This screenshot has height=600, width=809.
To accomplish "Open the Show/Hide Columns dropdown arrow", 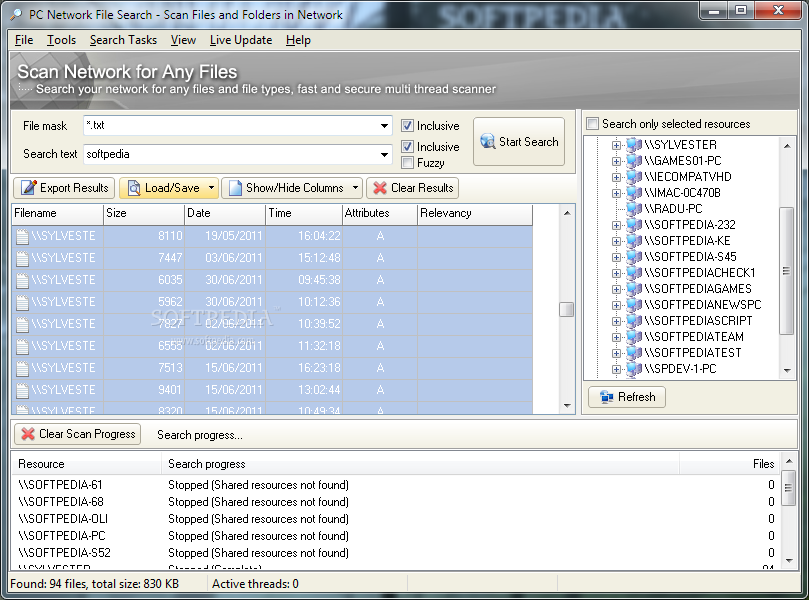I will click(355, 188).
